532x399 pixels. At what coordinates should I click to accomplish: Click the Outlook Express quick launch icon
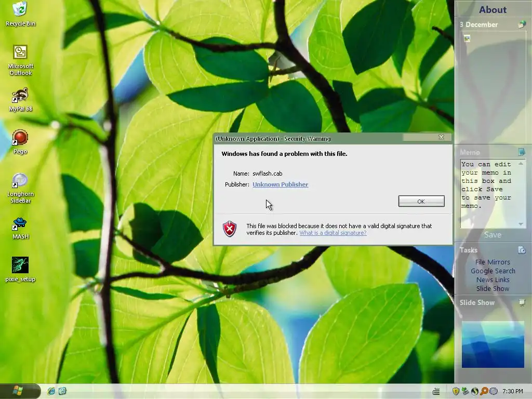click(x=62, y=391)
